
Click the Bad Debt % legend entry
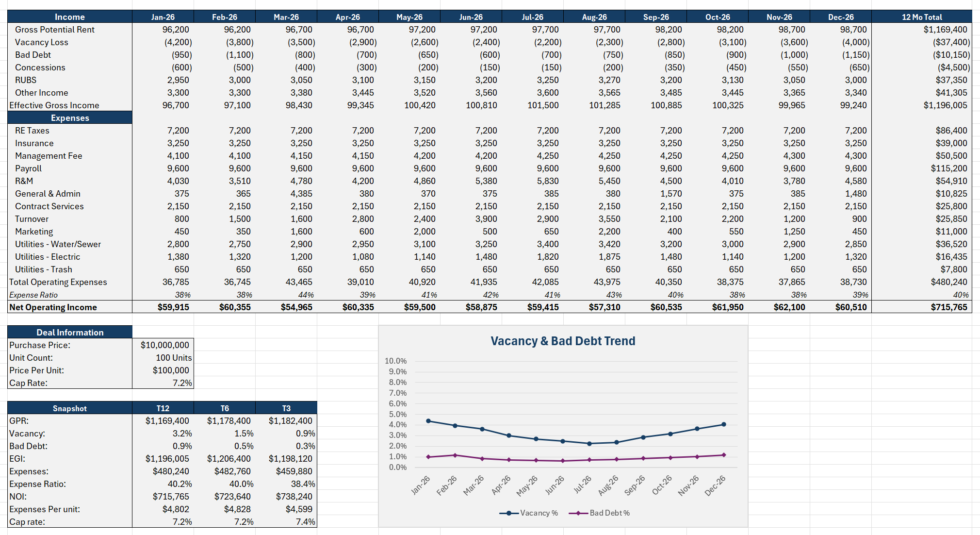coord(600,513)
